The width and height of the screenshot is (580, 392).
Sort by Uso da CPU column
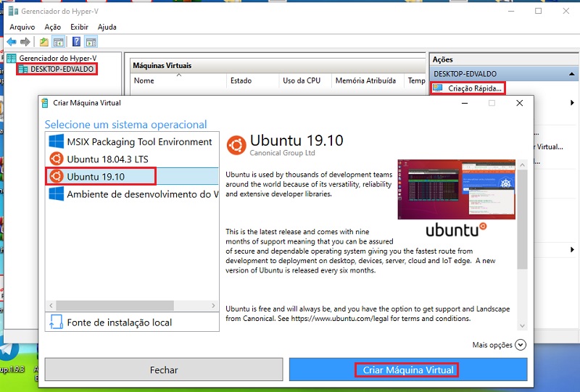coord(304,80)
